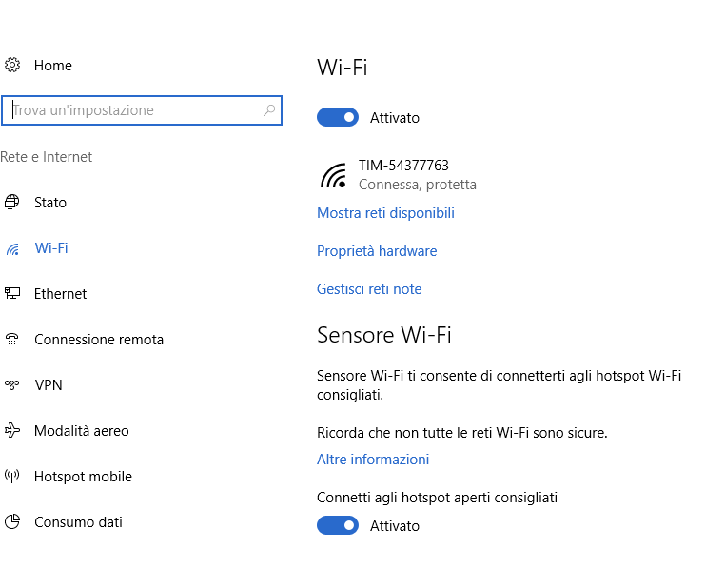Click Gestisci reti note link
This screenshot has width=725, height=588.
(x=369, y=289)
